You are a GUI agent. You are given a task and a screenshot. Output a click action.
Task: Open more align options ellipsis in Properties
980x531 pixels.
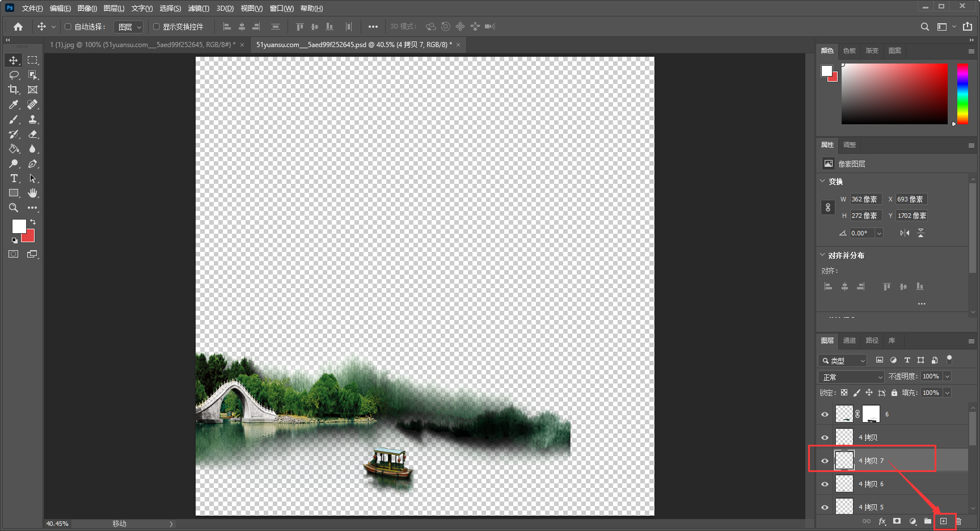coord(922,304)
